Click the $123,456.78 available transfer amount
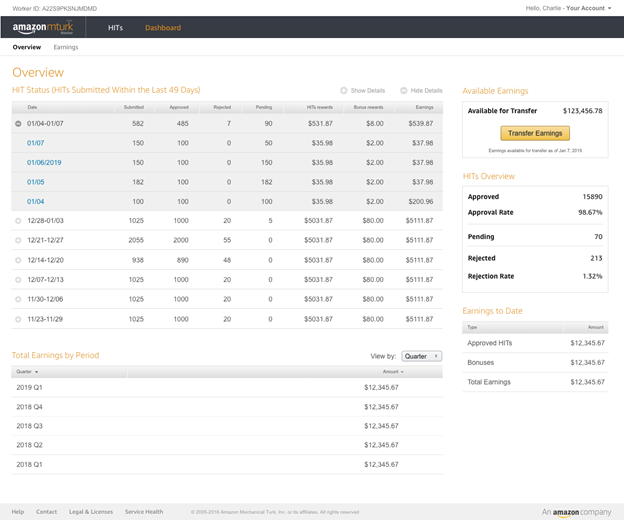The height and width of the screenshot is (520, 624). (x=582, y=111)
